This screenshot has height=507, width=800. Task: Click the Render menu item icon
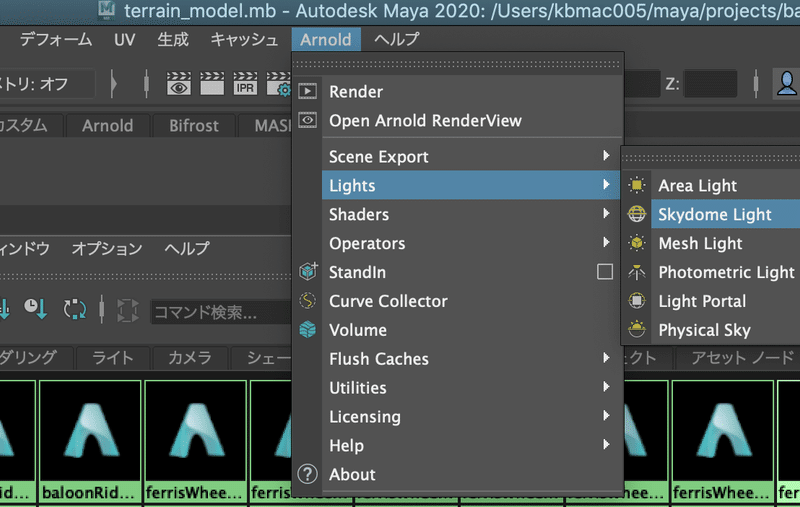(x=307, y=91)
